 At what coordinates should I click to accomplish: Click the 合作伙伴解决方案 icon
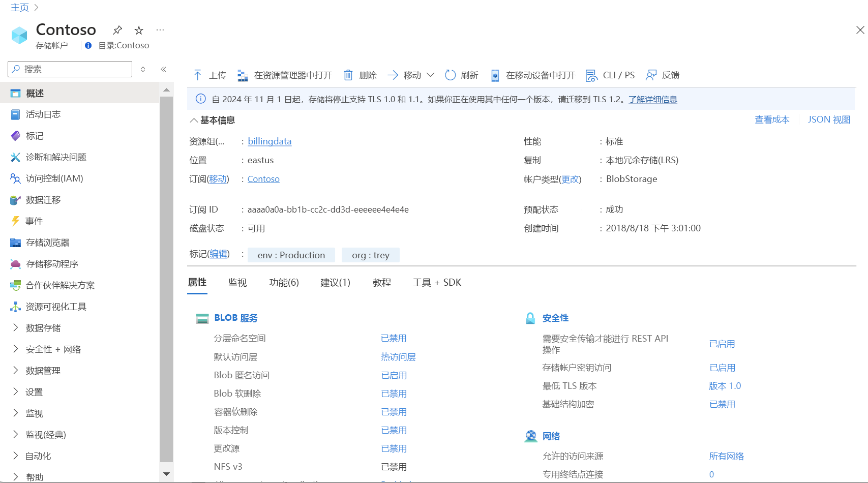(16, 285)
